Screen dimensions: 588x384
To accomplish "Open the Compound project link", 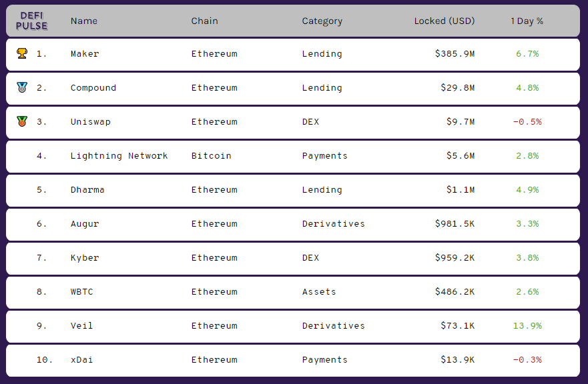I will (x=93, y=87).
